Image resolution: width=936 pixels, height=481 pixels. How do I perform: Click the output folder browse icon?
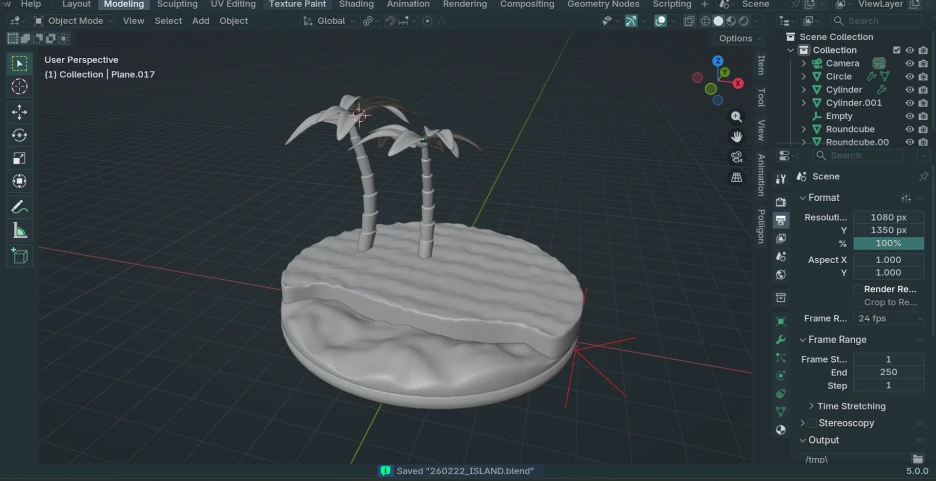click(x=918, y=459)
